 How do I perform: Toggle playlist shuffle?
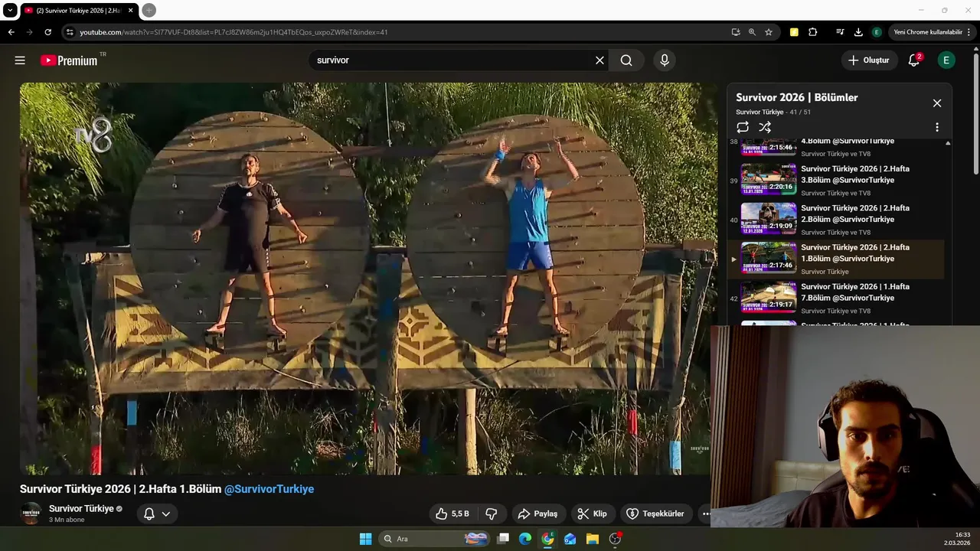(765, 127)
